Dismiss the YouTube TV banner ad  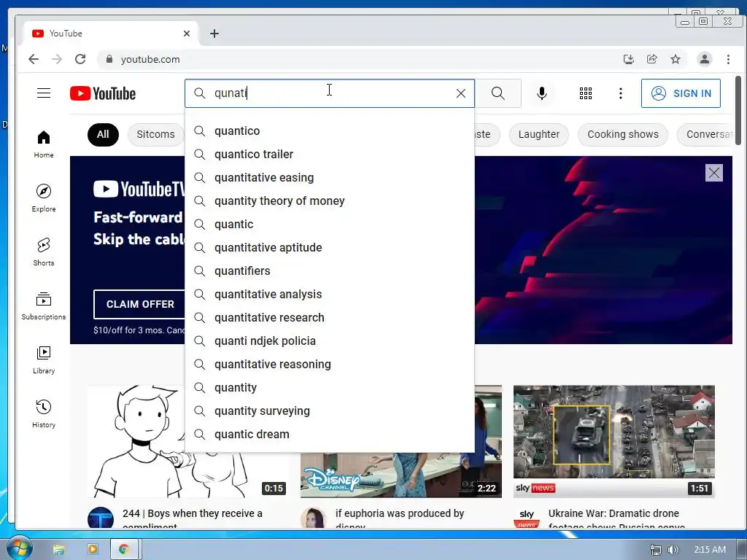point(713,173)
